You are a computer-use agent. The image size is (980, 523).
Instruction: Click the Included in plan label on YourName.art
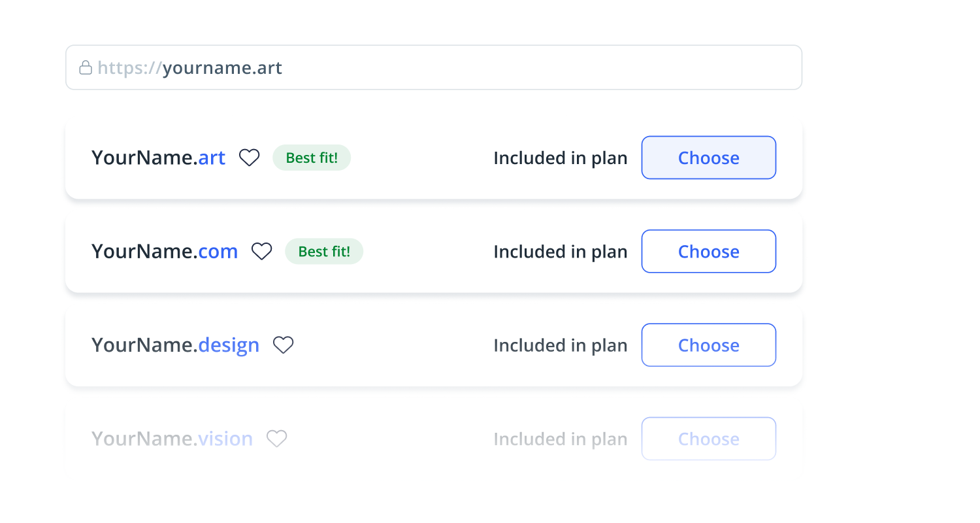[560, 157]
